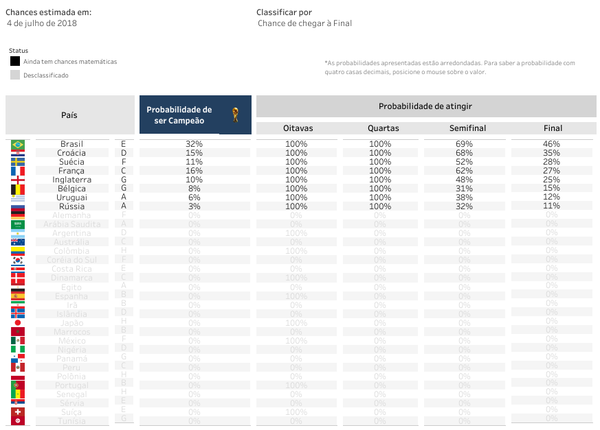Click the 'Probabilidade de ser Campeão' header
Screen dimensions: 600x430
tap(179, 115)
